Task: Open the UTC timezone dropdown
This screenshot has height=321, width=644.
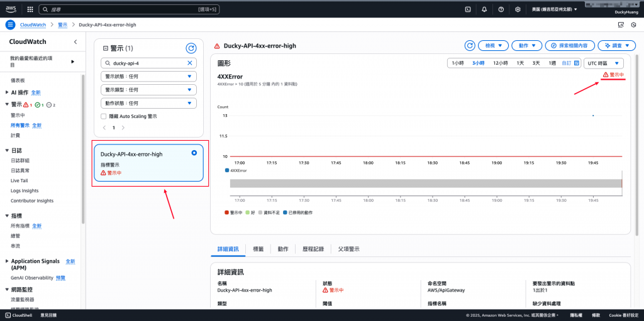Action: pos(604,63)
